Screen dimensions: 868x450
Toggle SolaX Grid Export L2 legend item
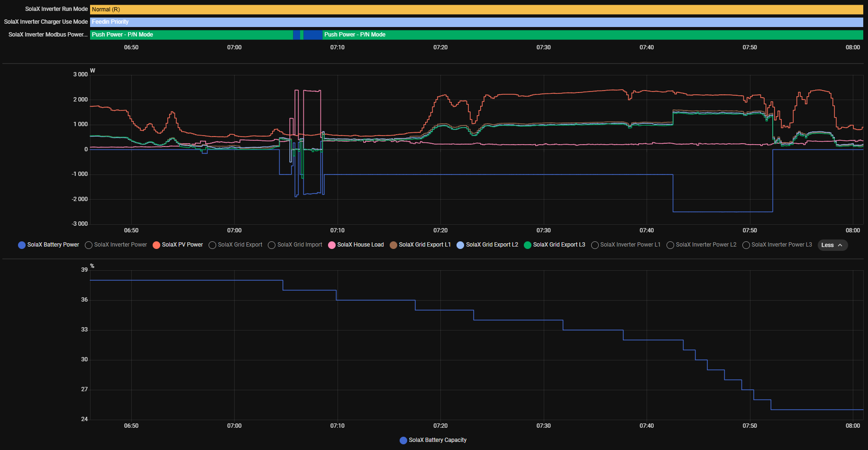487,245
